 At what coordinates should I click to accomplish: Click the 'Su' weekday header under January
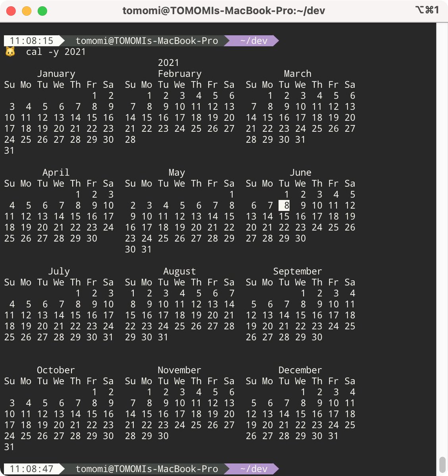tap(10, 85)
